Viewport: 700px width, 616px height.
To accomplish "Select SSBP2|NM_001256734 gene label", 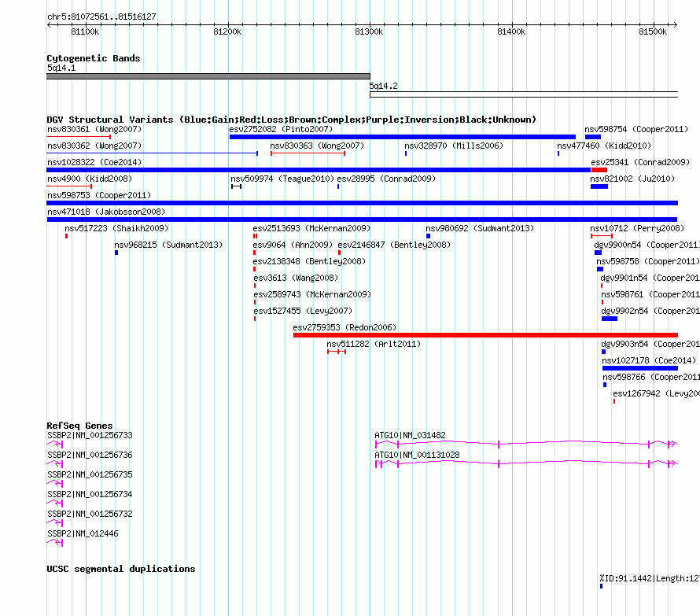I will coord(90,494).
